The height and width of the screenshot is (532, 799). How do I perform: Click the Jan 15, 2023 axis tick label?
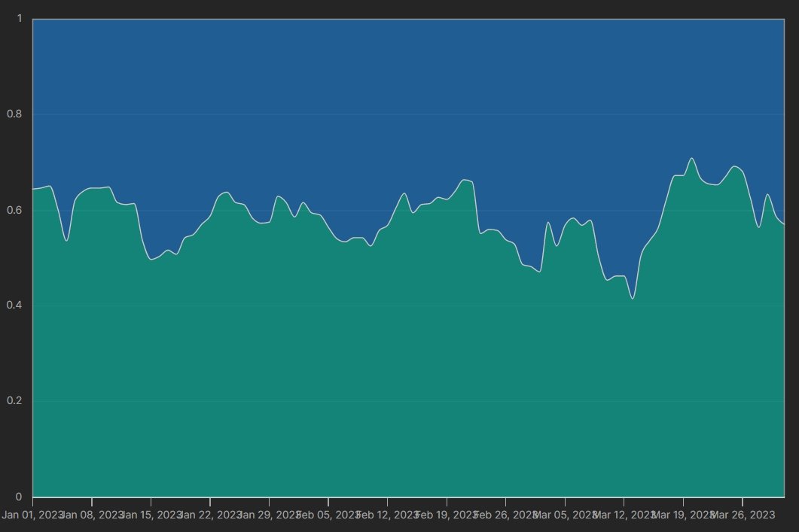point(151,515)
